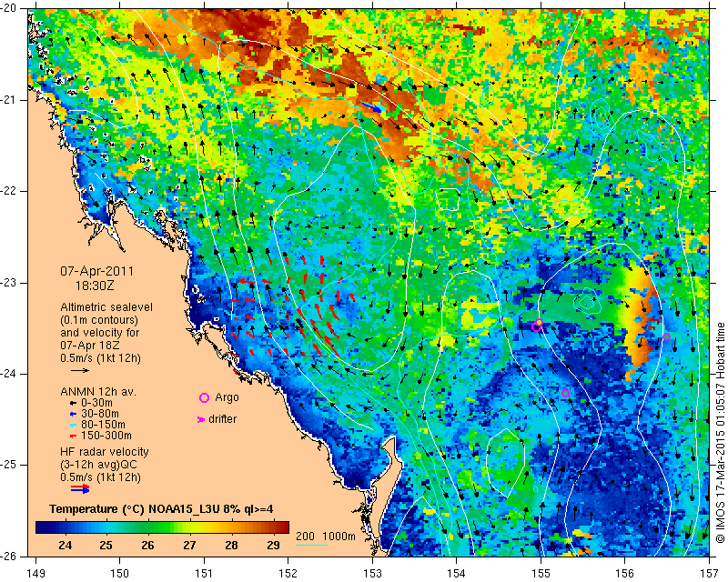Image resolution: width=728 pixels, height=582 pixels.
Task: Click the black altimetric velocity scale arrow
Action: click(x=80, y=370)
